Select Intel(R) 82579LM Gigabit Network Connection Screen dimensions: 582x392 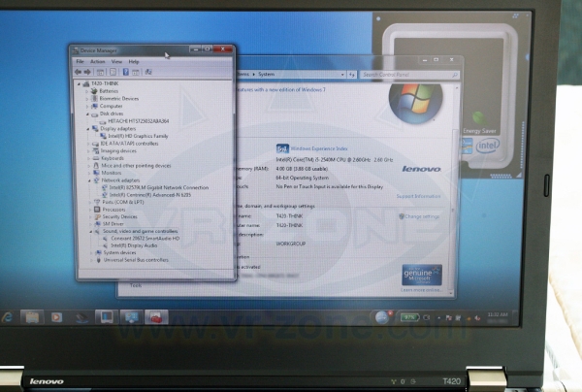(x=159, y=188)
